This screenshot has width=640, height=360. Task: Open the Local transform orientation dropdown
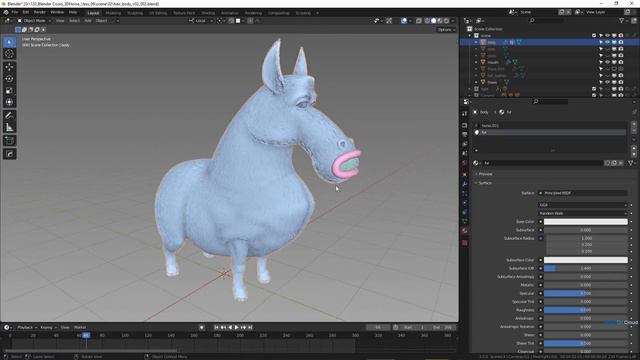point(201,20)
